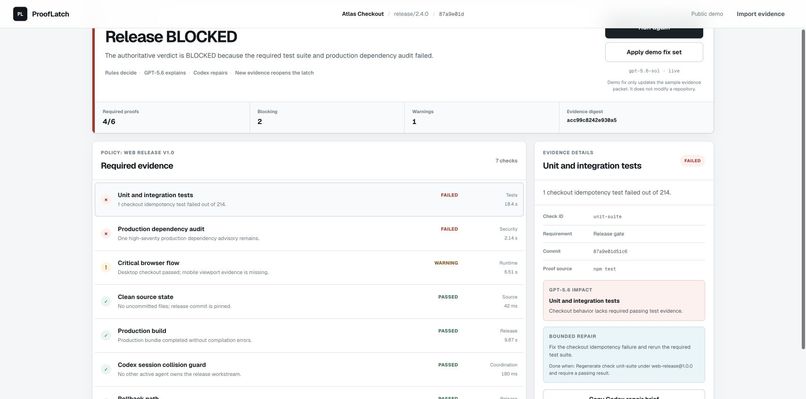Click the ProofLatch PL logo icon
The height and width of the screenshot is (399, 806).
(x=20, y=14)
